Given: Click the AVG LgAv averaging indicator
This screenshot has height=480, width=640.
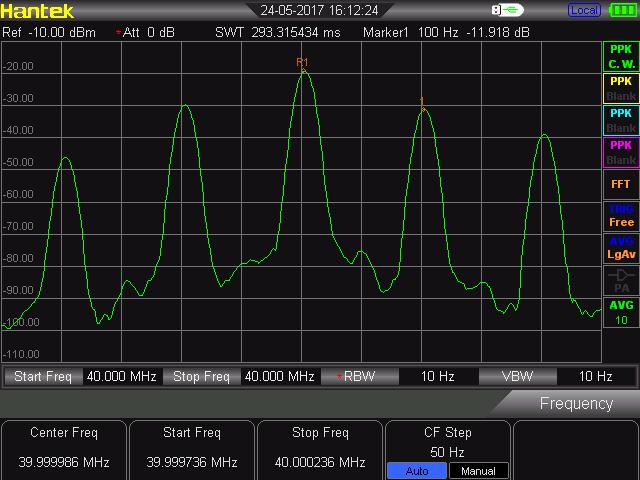Looking at the screenshot, I should (621, 248).
